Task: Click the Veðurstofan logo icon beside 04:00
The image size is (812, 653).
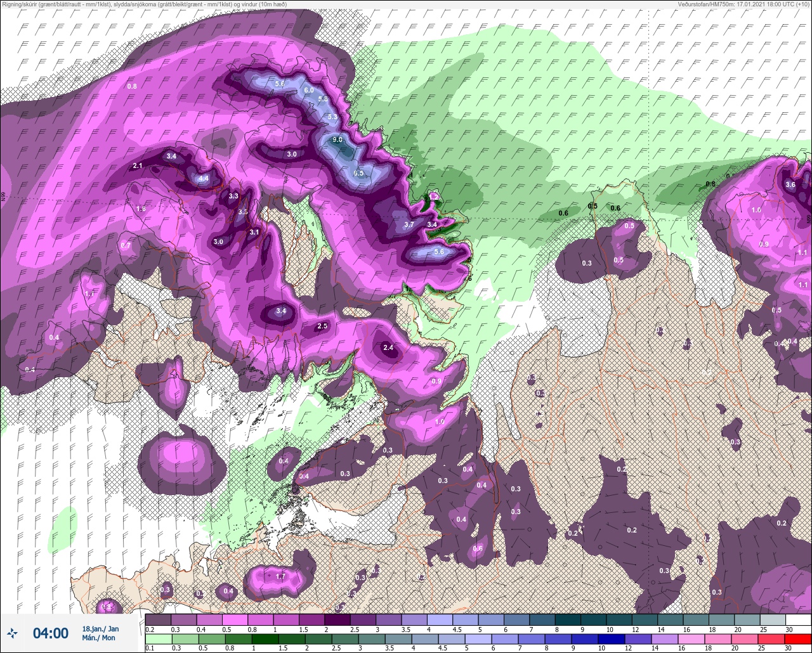Action: (x=12, y=633)
